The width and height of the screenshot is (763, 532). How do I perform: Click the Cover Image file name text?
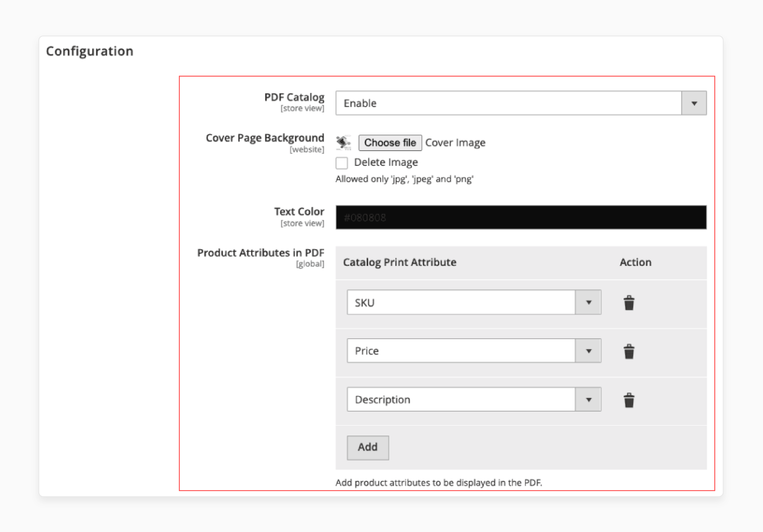[x=455, y=143]
